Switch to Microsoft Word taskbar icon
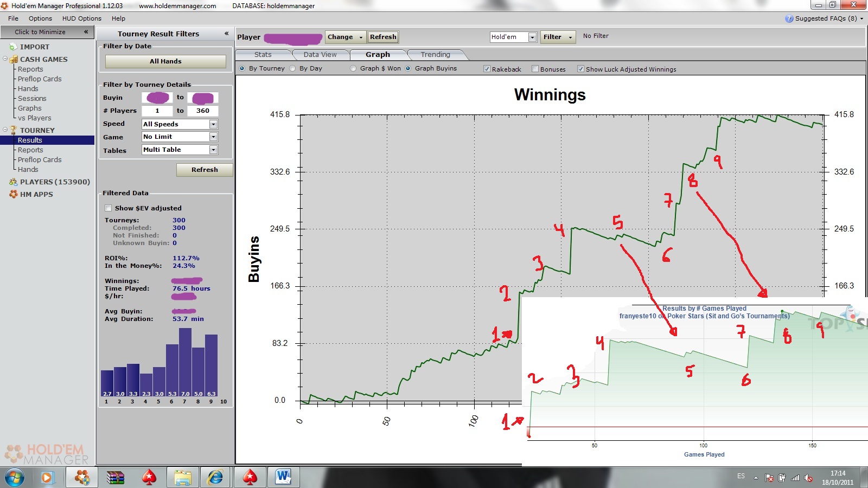 [283, 478]
